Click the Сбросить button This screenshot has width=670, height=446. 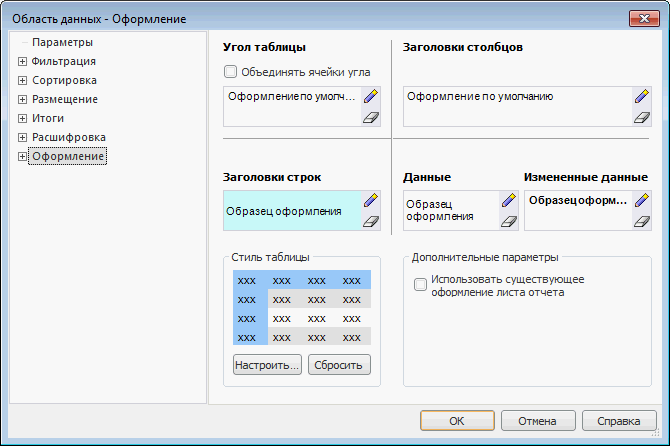(340, 365)
